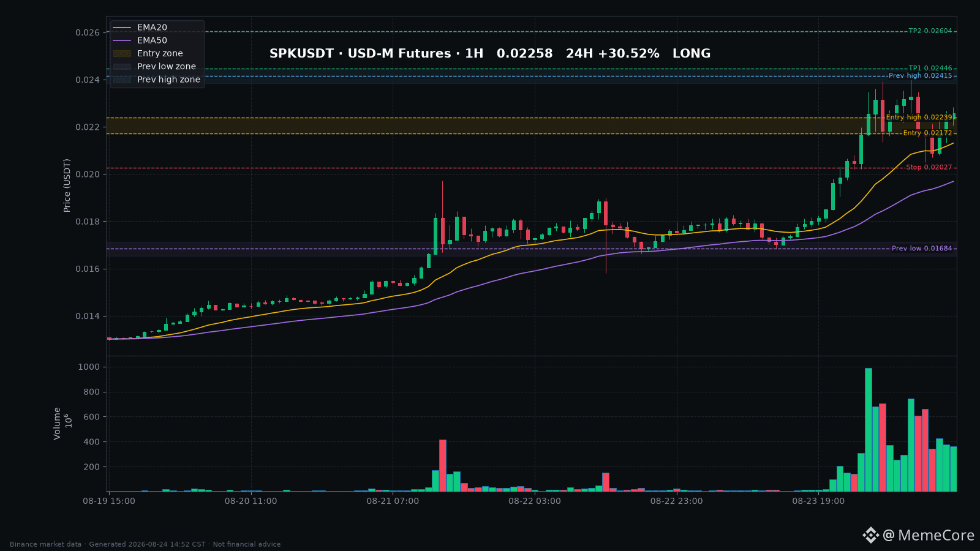Click the EMA50 purple line swatch in legend
This screenshot has width=980, height=551.
click(122, 40)
